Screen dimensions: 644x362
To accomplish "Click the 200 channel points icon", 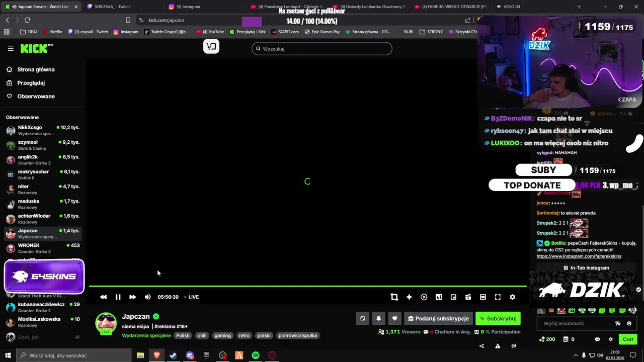I will [547, 339].
